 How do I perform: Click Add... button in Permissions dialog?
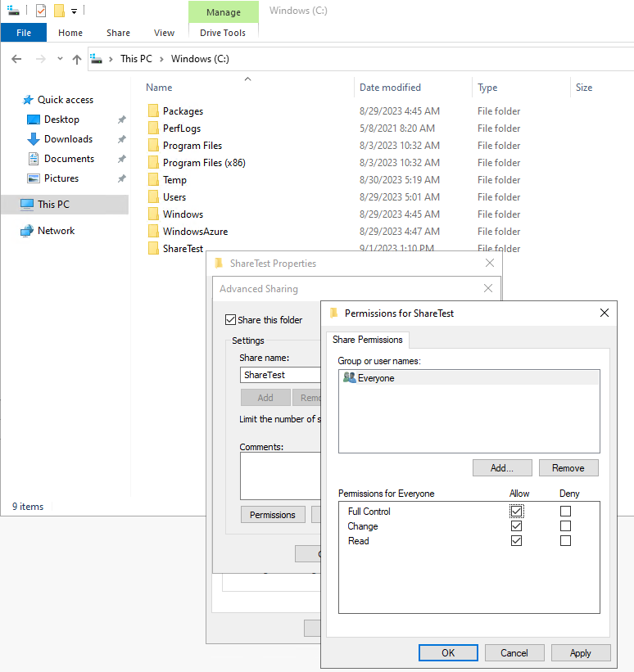(x=502, y=468)
